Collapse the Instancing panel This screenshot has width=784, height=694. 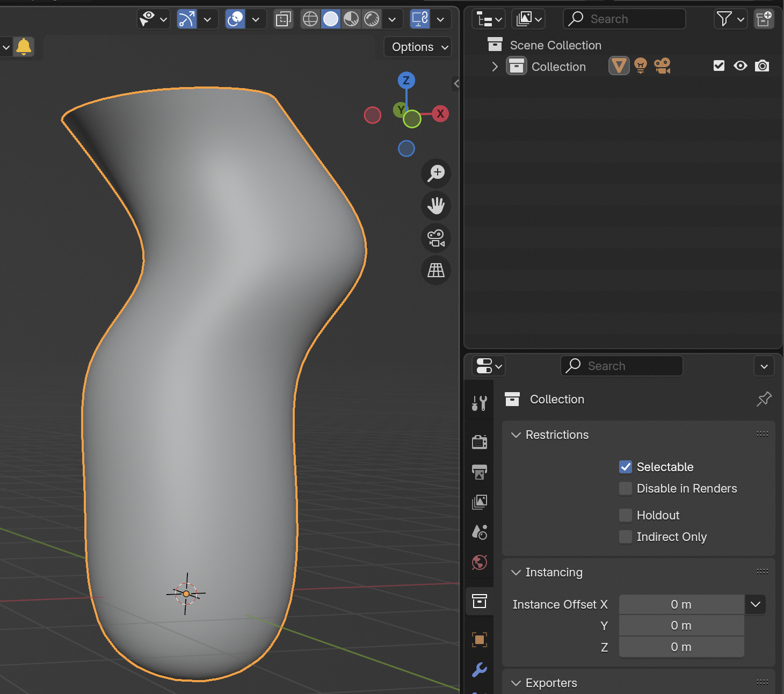click(516, 572)
